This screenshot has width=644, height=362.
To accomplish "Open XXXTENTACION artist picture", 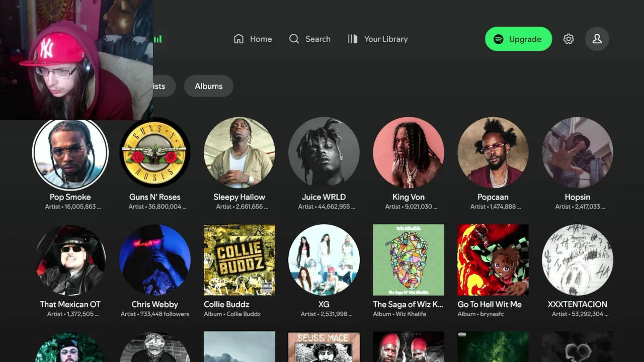I will (578, 260).
